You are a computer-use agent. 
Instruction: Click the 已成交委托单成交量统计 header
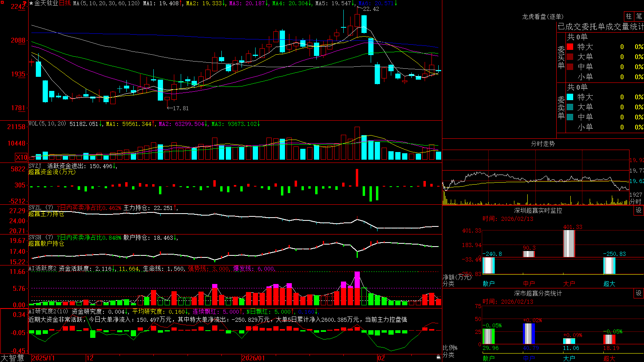(601, 27)
